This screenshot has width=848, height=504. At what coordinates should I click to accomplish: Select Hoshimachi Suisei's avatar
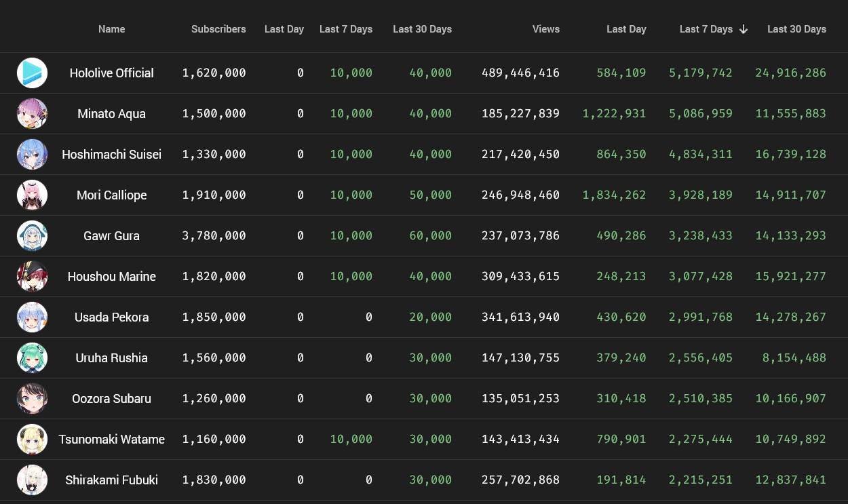(32, 154)
